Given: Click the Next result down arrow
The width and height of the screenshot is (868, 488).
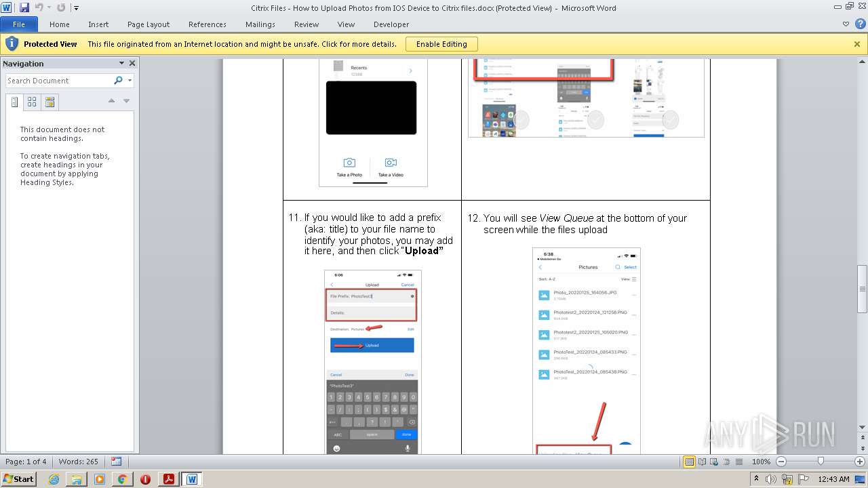Looking at the screenshot, I should coord(126,101).
